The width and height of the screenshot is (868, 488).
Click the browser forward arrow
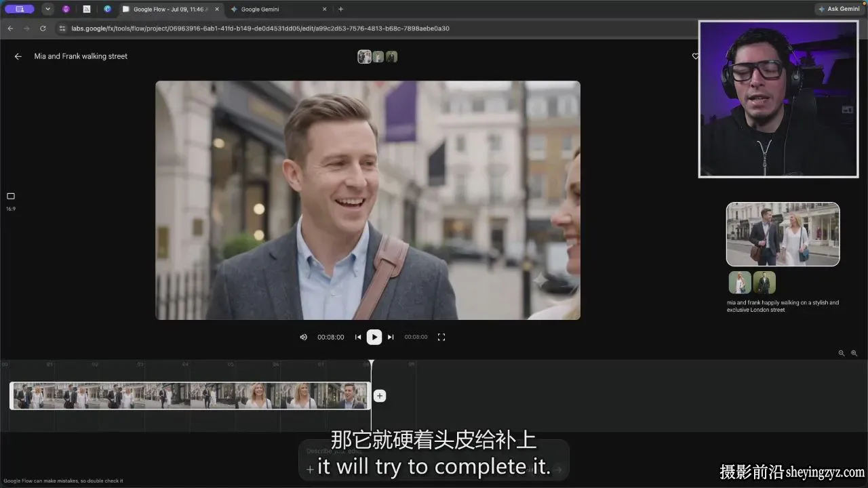click(26, 28)
